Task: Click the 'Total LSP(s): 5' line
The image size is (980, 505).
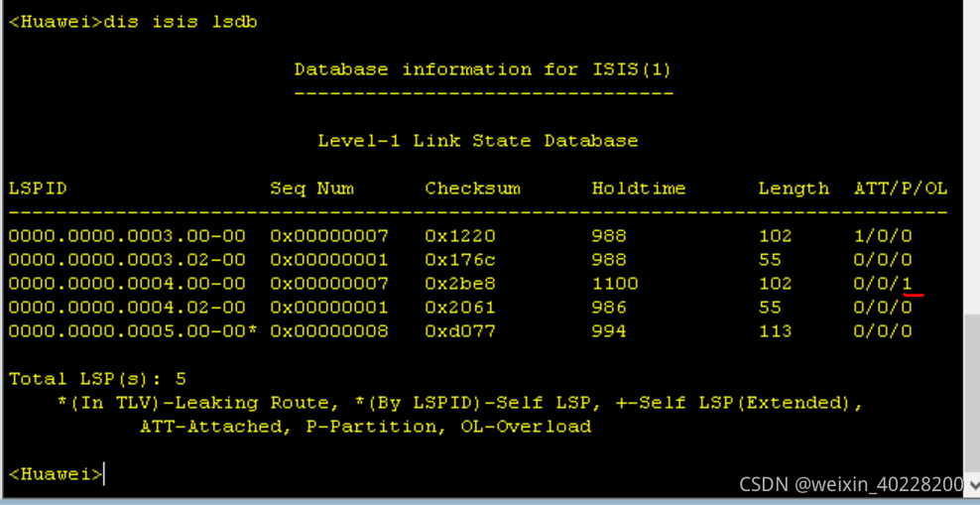Action: click(97, 379)
